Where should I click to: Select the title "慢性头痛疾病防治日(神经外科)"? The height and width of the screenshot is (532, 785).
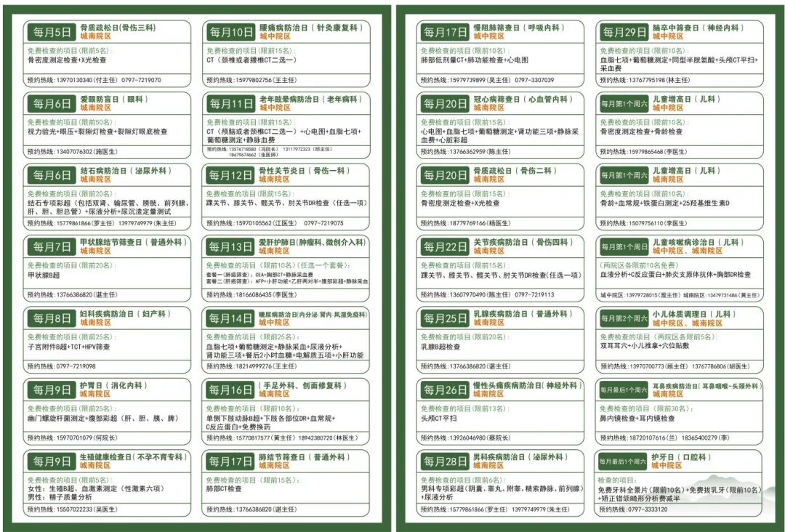[x=528, y=385]
